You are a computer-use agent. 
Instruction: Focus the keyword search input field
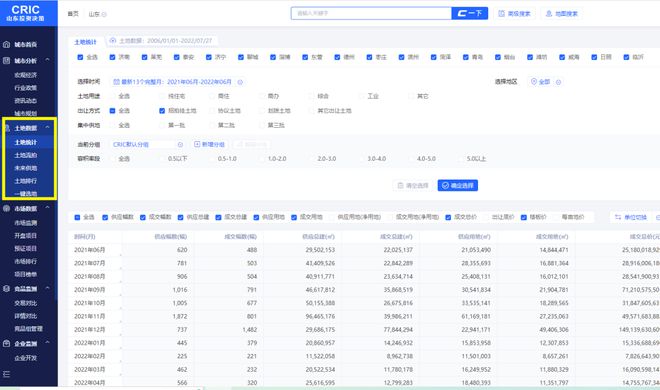(x=371, y=13)
